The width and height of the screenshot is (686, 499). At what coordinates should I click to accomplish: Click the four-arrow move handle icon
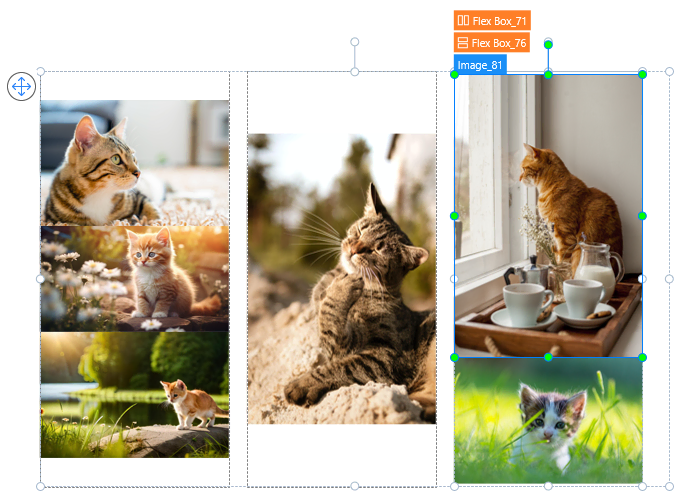pos(20,86)
